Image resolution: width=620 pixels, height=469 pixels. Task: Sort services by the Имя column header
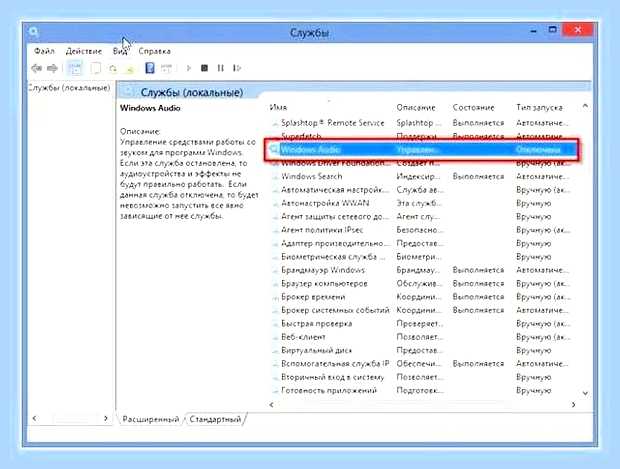(278, 107)
